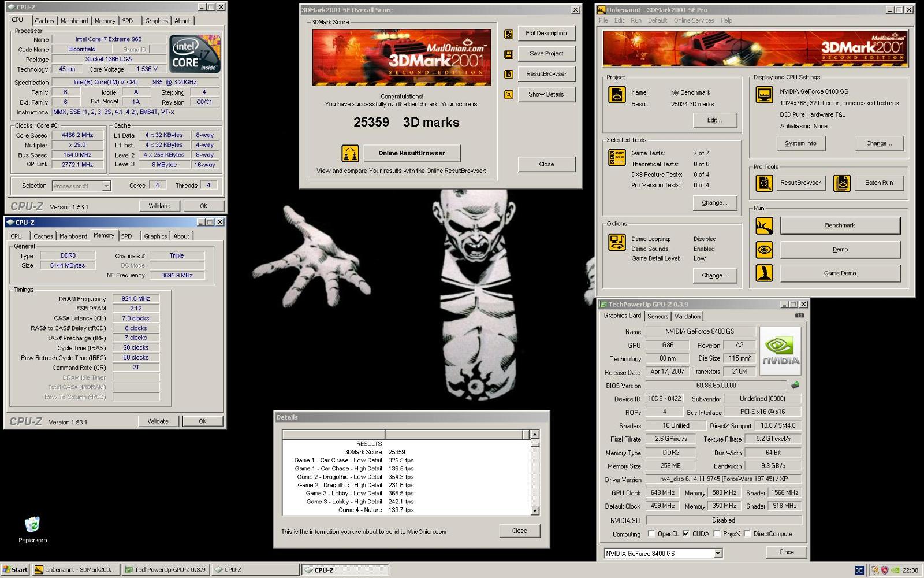
Task: Click the Display and CPU Settings monitor icon
Action: tap(765, 95)
